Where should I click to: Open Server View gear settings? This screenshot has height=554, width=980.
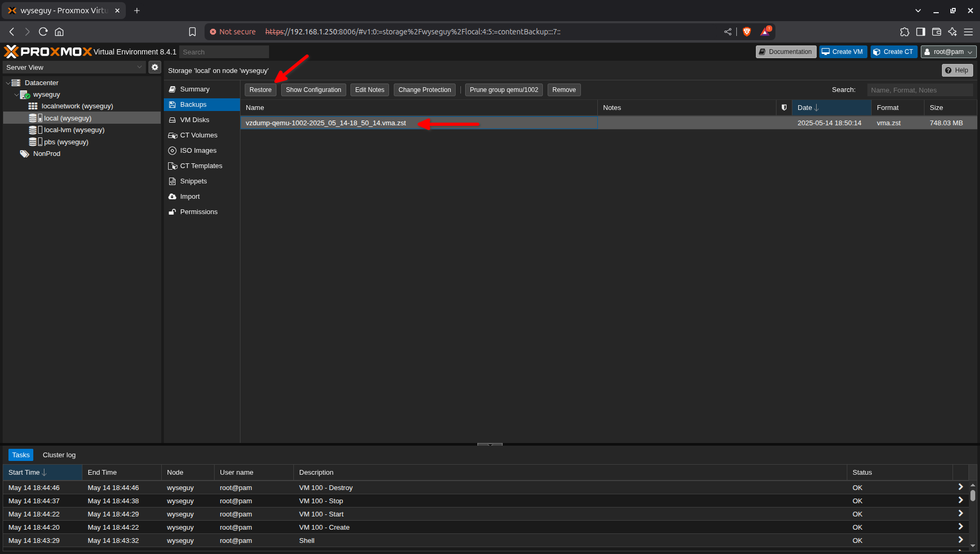pos(154,67)
